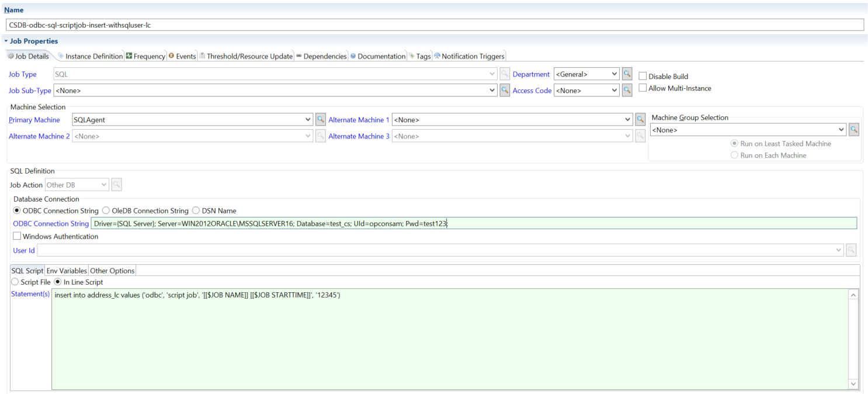This screenshot has width=868, height=394.
Task: Click the ODBC Connection String input
Action: [474, 223]
